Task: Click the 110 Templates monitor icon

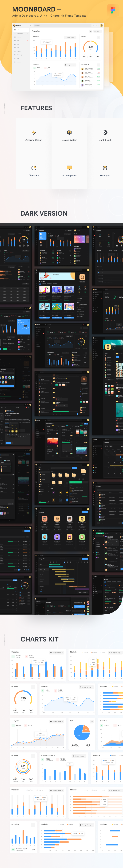Action: click(x=69, y=168)
